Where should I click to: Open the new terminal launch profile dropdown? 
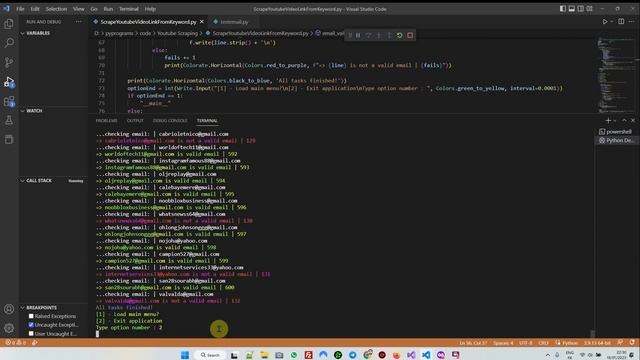click(x=615, y=120)
